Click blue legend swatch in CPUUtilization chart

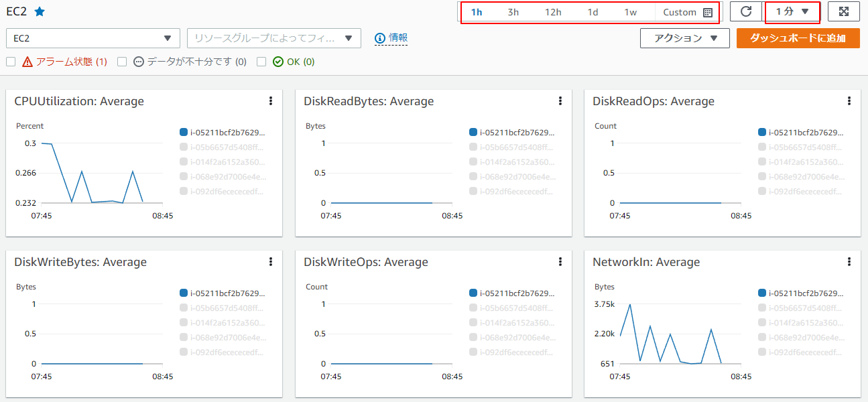click(x=184, y=133)
